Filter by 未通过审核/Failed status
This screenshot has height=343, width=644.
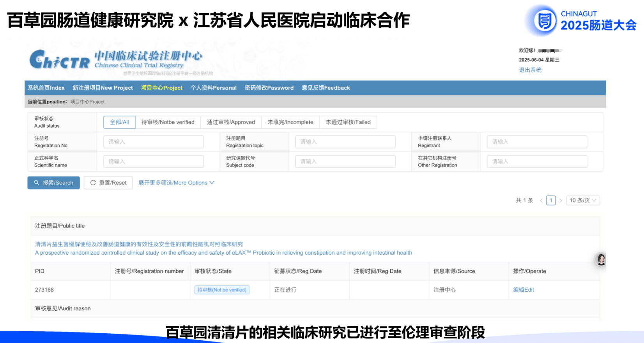coord(348,122)
